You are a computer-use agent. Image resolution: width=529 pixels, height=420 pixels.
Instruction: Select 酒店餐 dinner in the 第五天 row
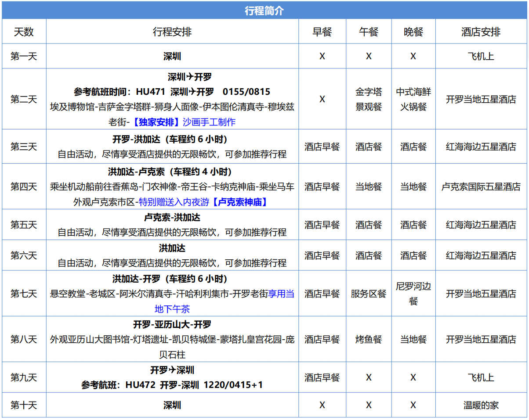pos(413,225)
